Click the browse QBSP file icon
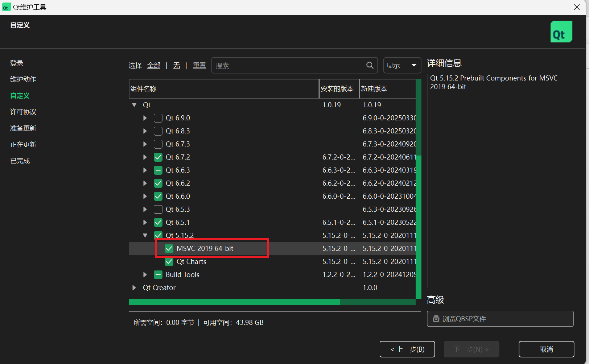 coord(436,319)
